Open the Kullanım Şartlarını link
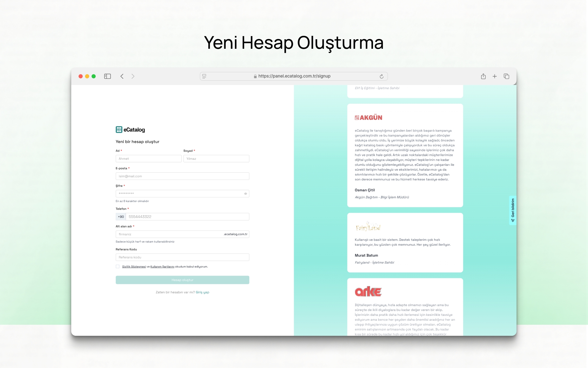 tap(162, 267)
